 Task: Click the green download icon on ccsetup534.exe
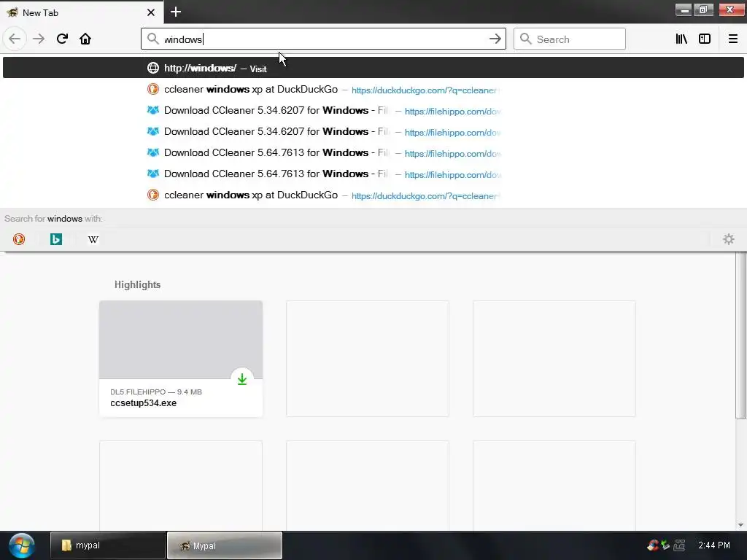pyautogui.click(x=242, y=379)
